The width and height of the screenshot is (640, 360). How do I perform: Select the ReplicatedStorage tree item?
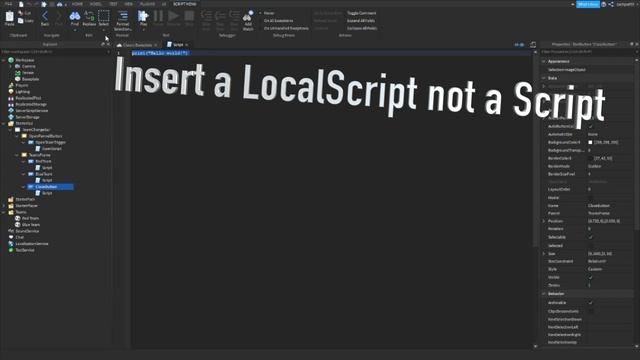[31, 104]
